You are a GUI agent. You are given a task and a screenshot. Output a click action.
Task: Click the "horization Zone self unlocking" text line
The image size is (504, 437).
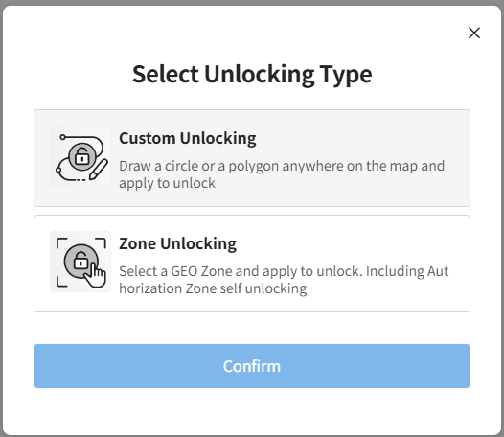coord(213,288)
